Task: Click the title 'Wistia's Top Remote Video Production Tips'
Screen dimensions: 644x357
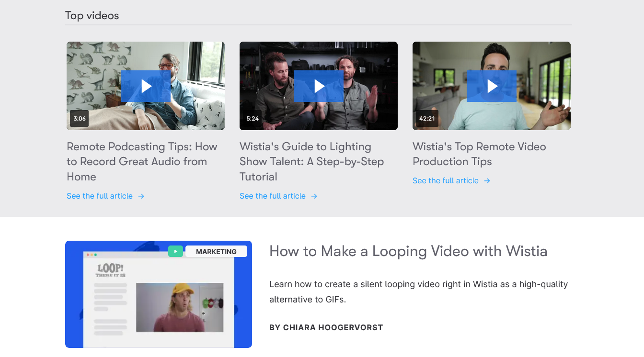Action: pos(479,154)
